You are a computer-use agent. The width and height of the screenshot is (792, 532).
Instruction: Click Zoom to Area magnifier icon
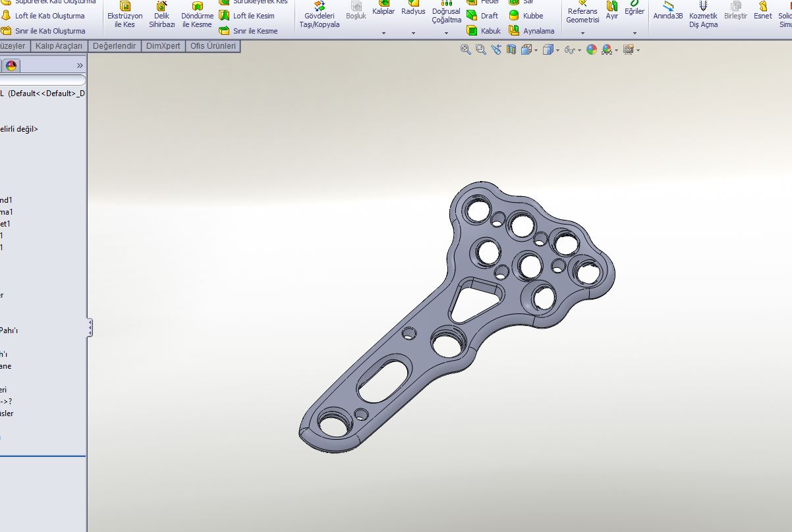(x=481, y=49)
